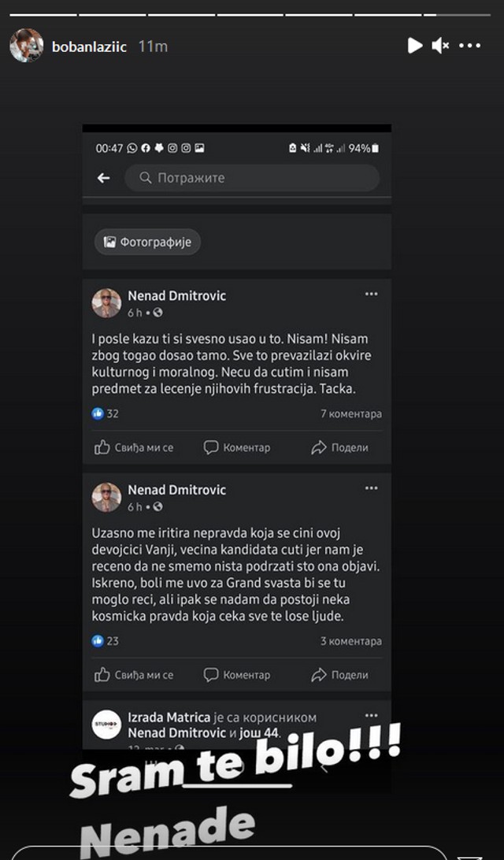Click the Потражите search field

pos(252,178)
